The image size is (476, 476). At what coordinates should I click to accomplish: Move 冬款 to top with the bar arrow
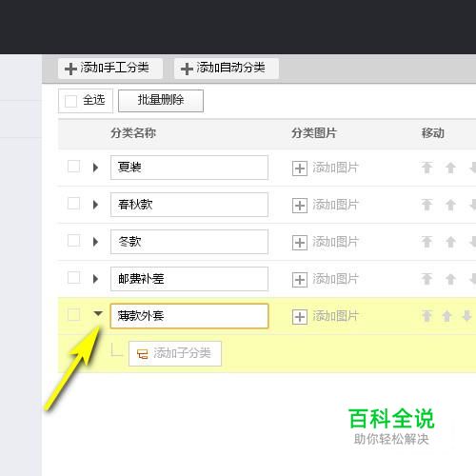point(427,242)
